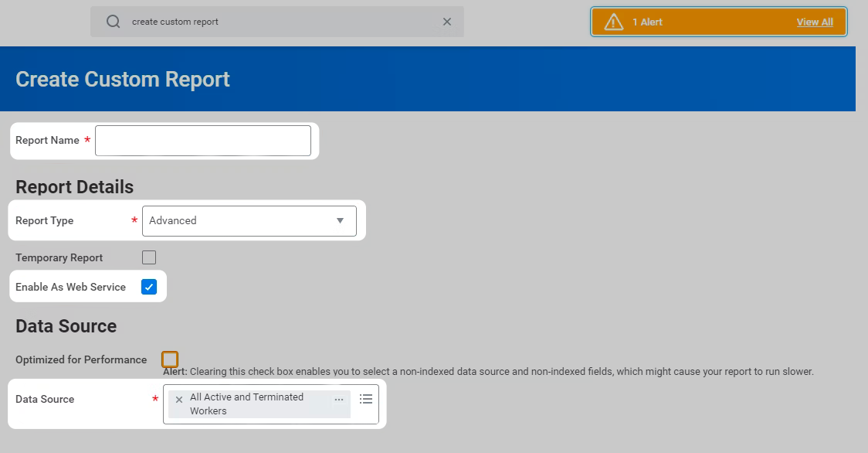The height and width of the screenshot is (453, 868).
Task: Enable the Temporary Report checkbox
Action: (x=149, y=257)
